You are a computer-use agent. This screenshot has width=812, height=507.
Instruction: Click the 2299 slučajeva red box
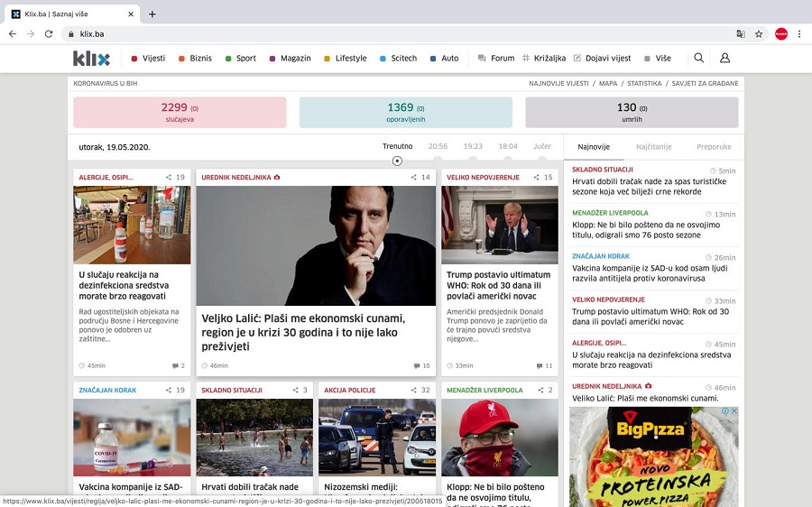(180, 112)
